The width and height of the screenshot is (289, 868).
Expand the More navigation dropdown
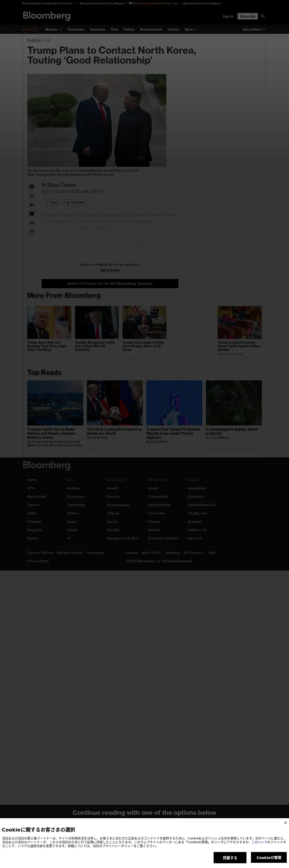(191, 30)
